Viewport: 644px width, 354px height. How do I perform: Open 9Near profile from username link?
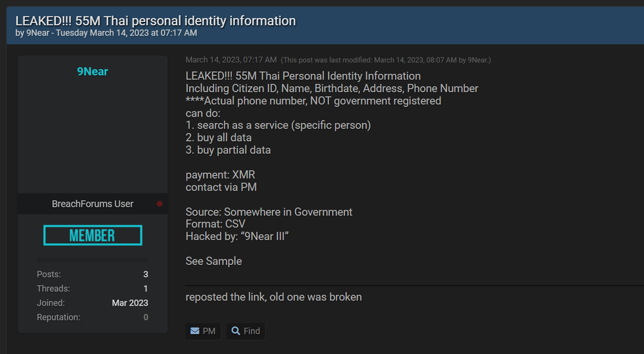point(92,72)
